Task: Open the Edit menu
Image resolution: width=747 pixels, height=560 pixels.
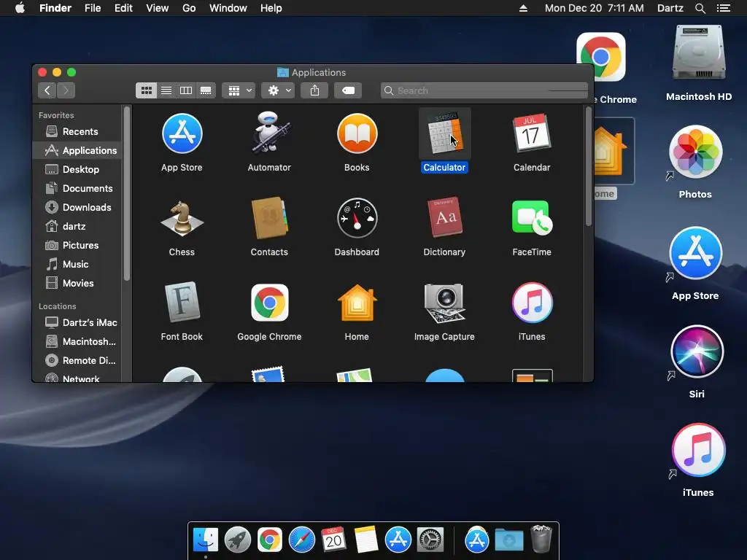Action: 123,8
